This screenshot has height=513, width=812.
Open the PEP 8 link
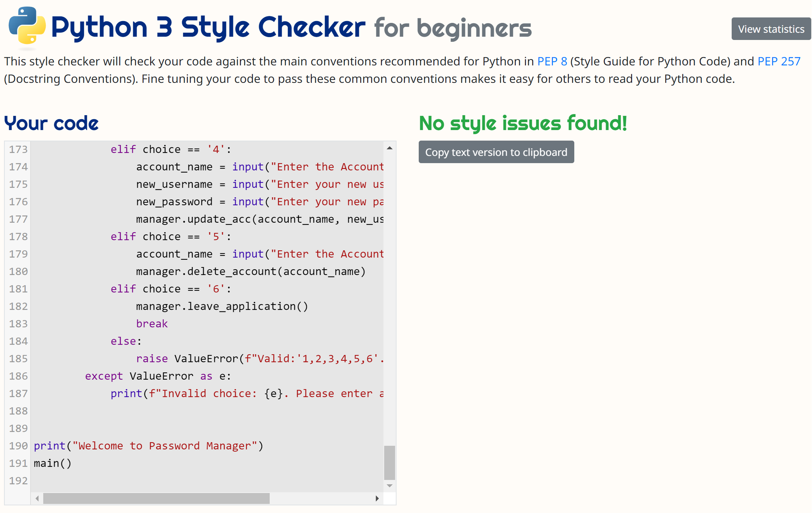coord(552,61)
